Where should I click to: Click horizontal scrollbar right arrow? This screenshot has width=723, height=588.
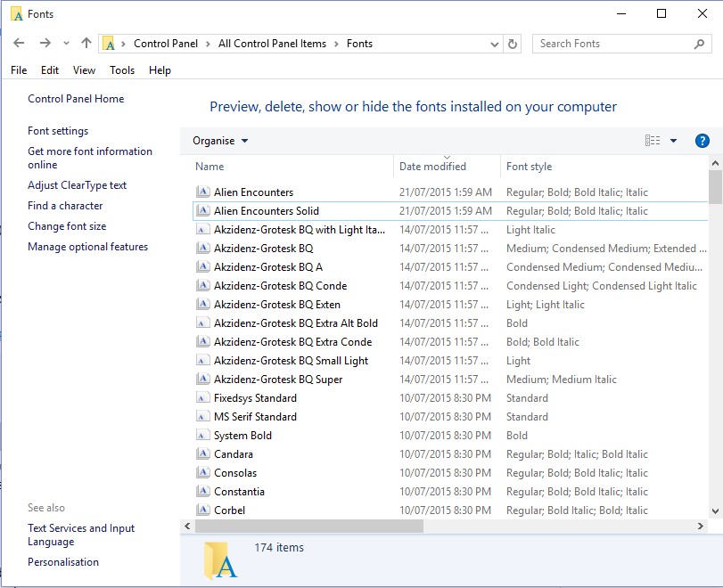coord(700,526)
